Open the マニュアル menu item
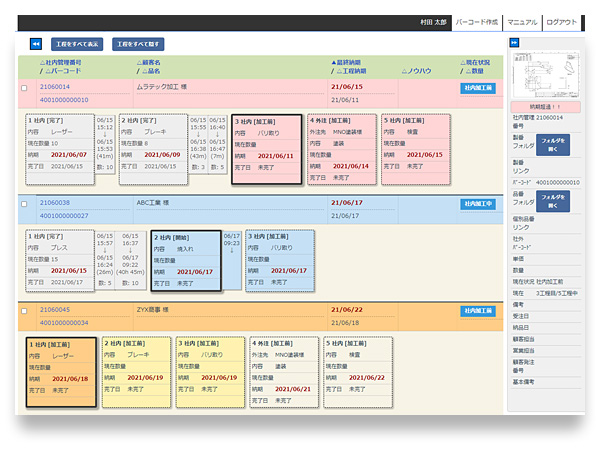 coord(522,22)
